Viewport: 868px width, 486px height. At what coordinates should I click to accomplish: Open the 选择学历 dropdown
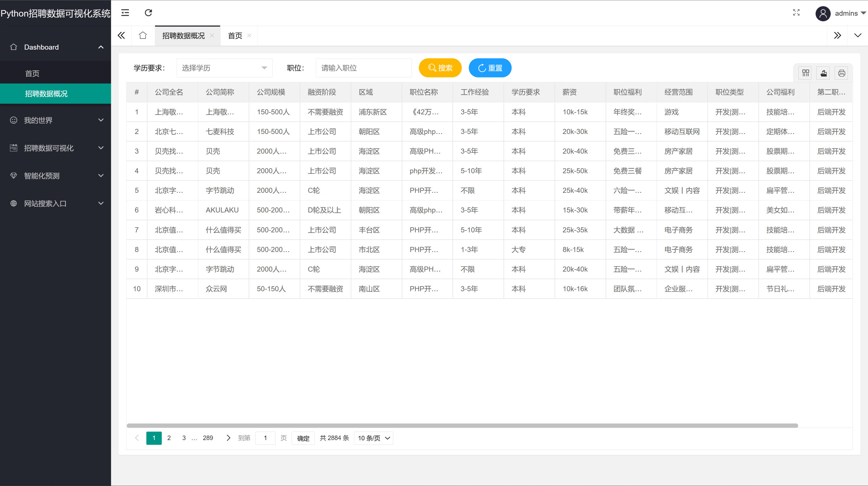click(x=224, y=68)
